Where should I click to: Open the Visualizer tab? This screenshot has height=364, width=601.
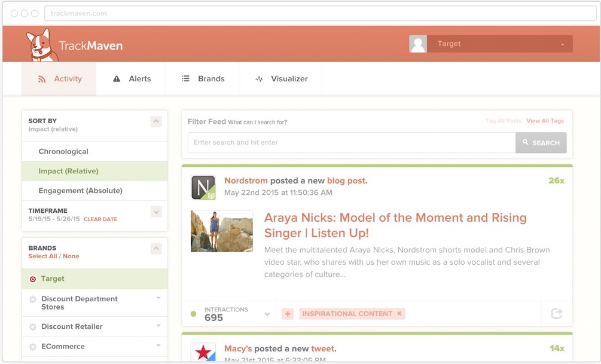coord(280,78)
